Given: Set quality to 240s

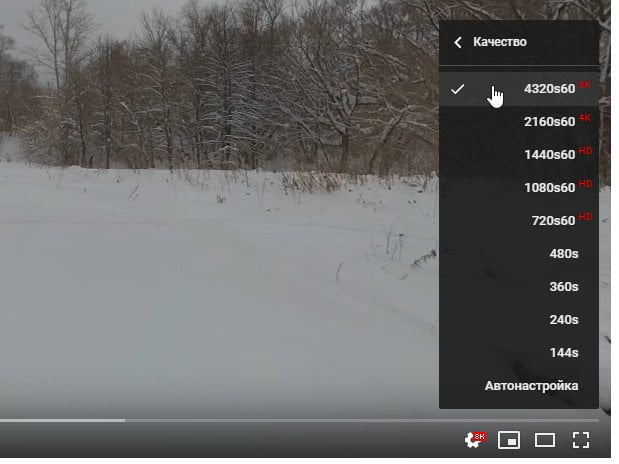Looking at the screenshot, I should click(x=519, y=319).
